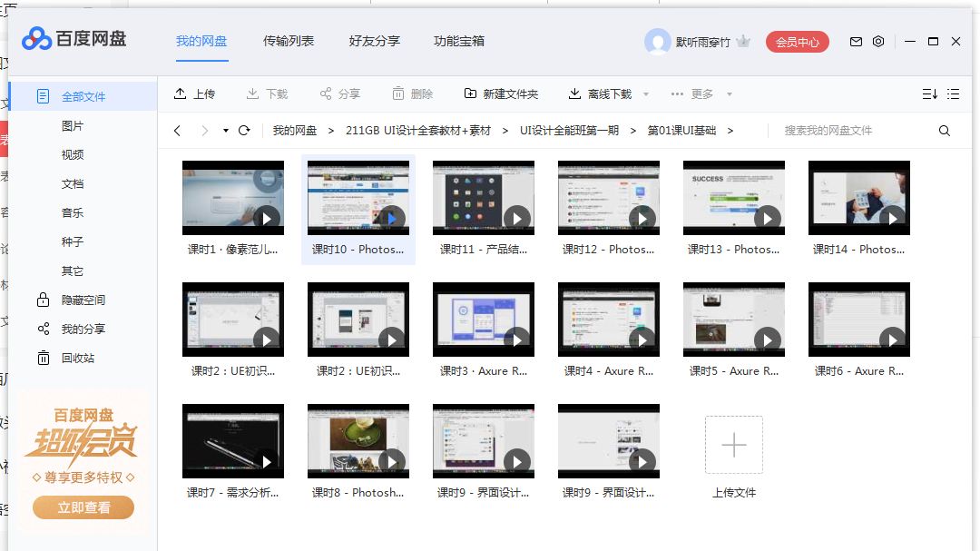Screen dimensions: 980x551
Task: Go back with the left arrow
Action: (x=178, y=130)
